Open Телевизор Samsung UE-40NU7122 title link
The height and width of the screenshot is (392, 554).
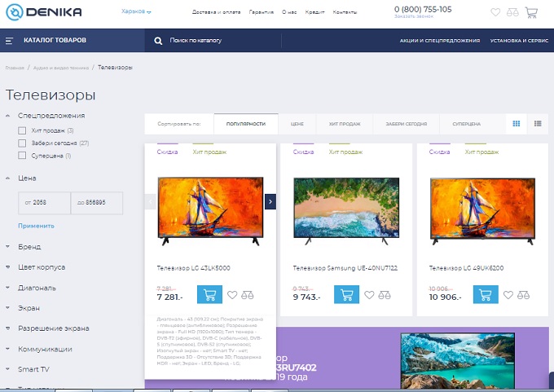click(x=345, y=268)
